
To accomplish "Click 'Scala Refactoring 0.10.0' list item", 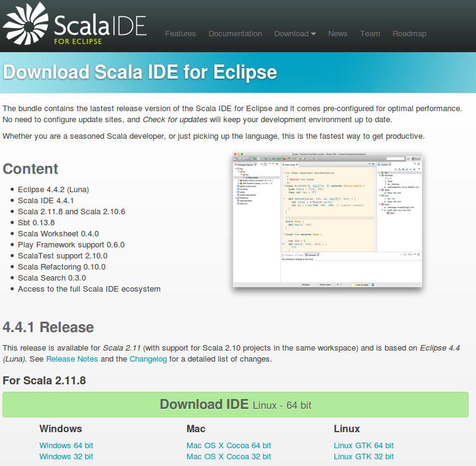I will point(61,267).
